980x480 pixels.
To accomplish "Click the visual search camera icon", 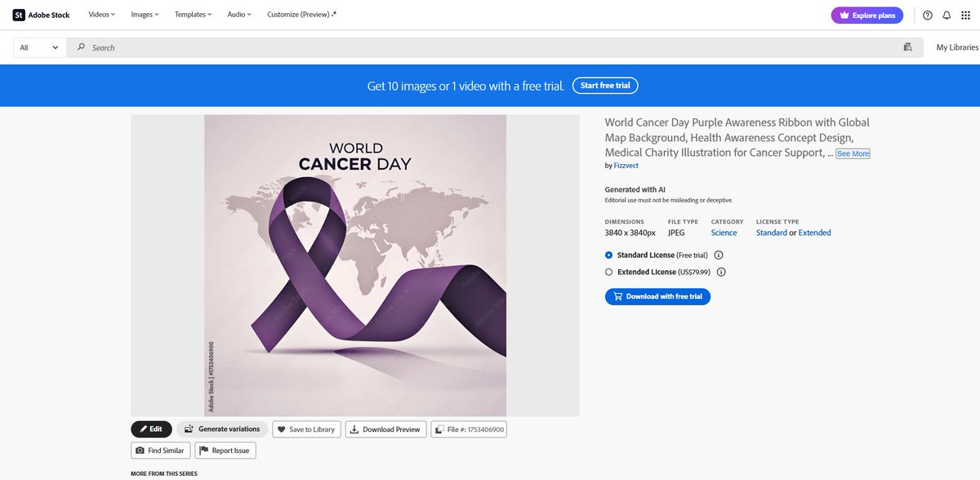I will 907,47.
